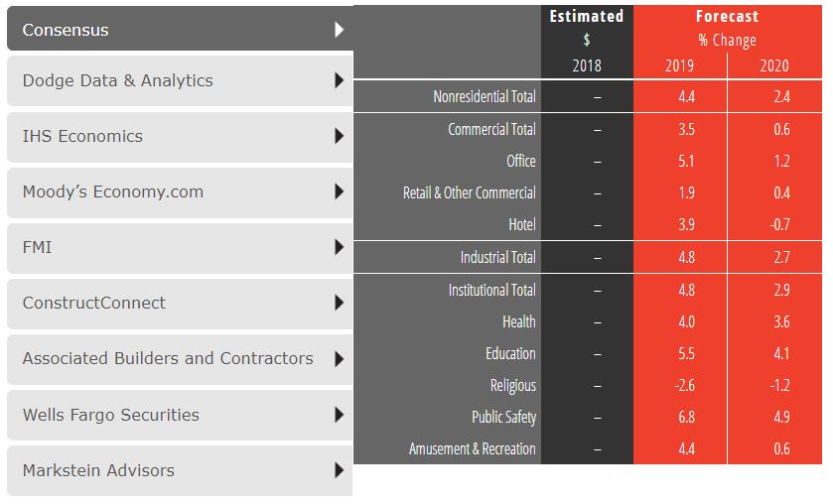Show Moody's Economy.com forecast

(x=112, y=191)
